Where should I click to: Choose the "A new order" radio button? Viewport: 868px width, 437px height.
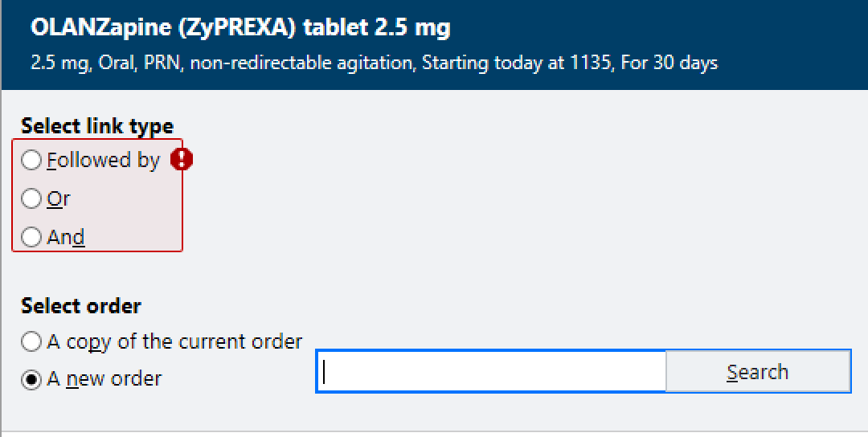pos(31,379)
